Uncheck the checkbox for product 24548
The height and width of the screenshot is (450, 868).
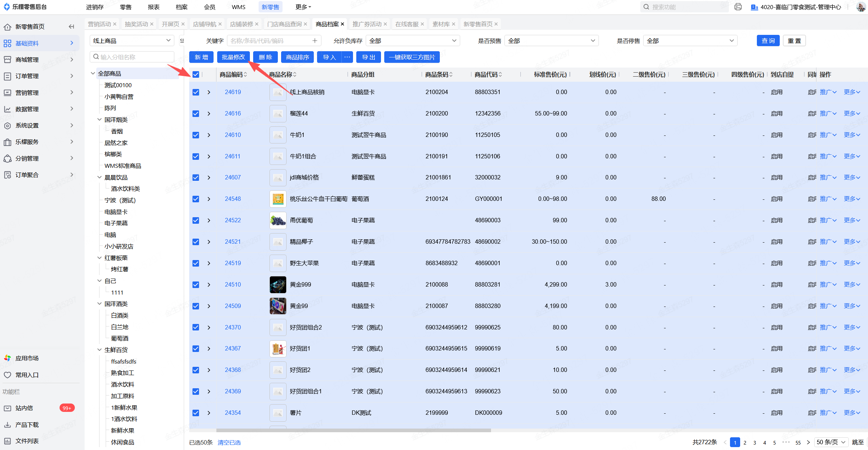(196, 199)
